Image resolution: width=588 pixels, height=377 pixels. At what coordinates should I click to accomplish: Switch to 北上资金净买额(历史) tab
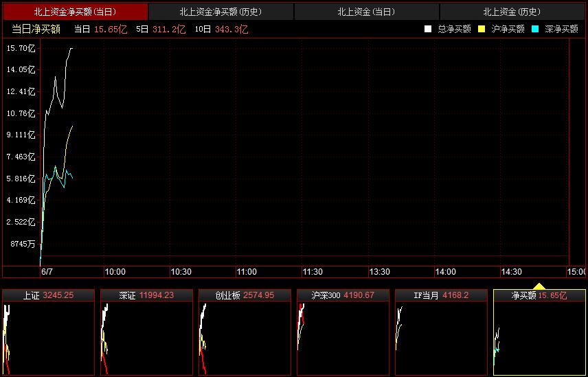coord(220,12)
